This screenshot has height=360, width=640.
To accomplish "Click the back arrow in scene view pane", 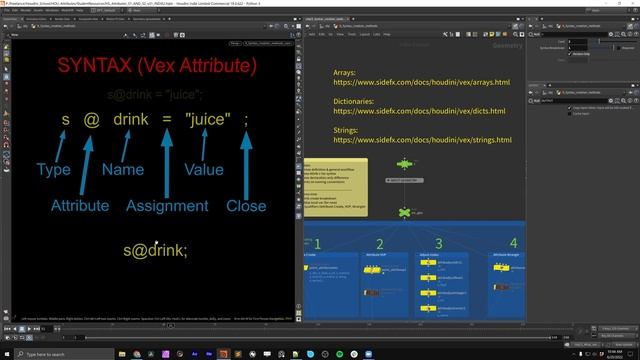I will [5, 26].
